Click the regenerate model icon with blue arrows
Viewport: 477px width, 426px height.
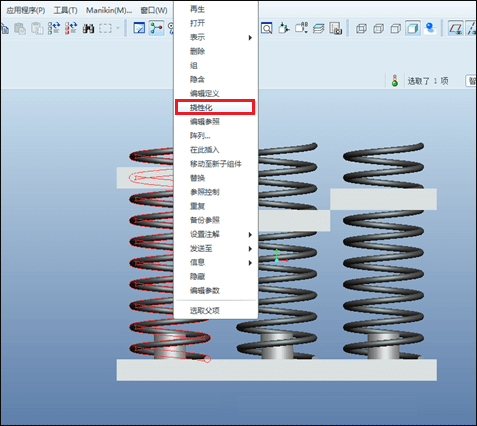54,28
